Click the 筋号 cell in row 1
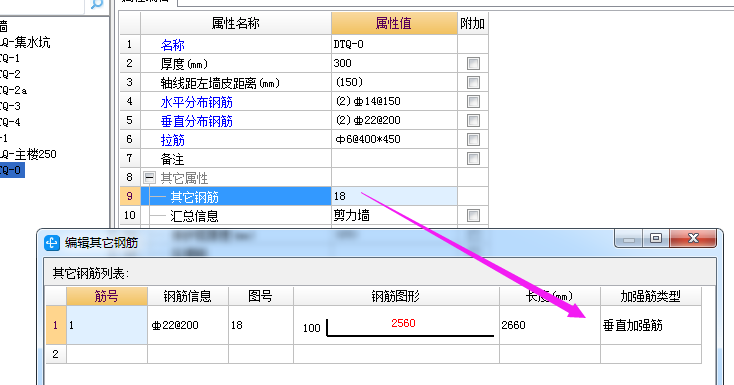The image size is (734, 385). point(107,325)
